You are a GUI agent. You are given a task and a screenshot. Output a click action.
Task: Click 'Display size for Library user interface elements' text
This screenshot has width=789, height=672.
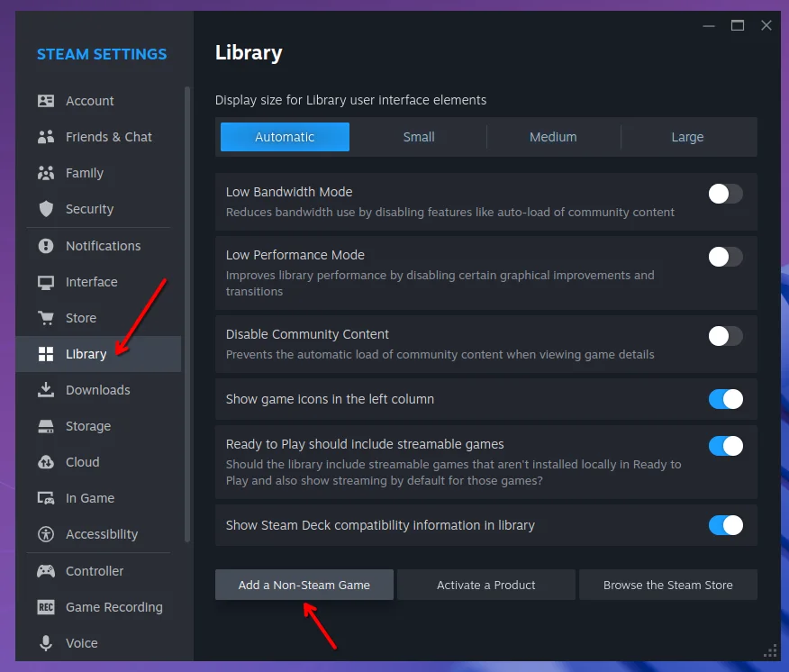click(x=350, y=100)
